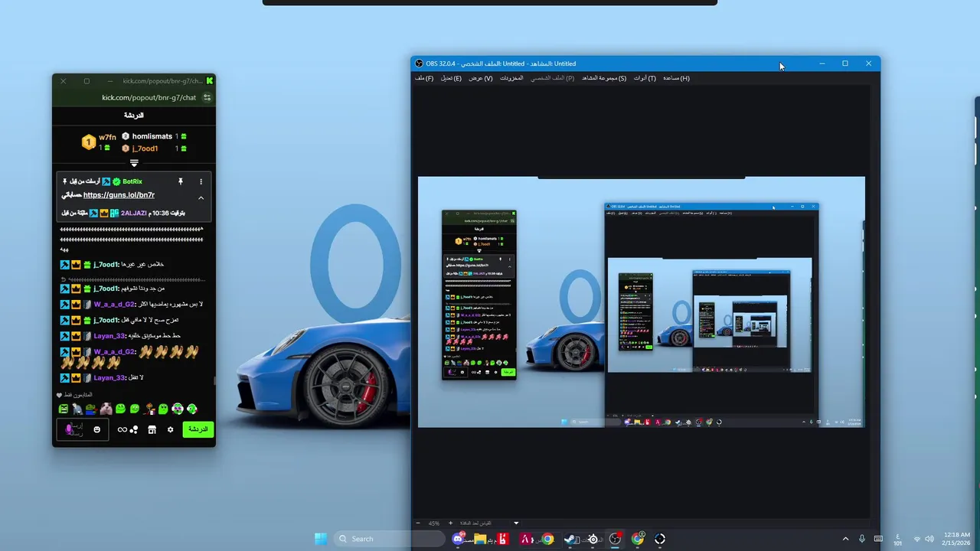Viewport: 980px width, 551px height.
Task: Click the green chat send button الدردشة
Action: (x=198, y=429)
